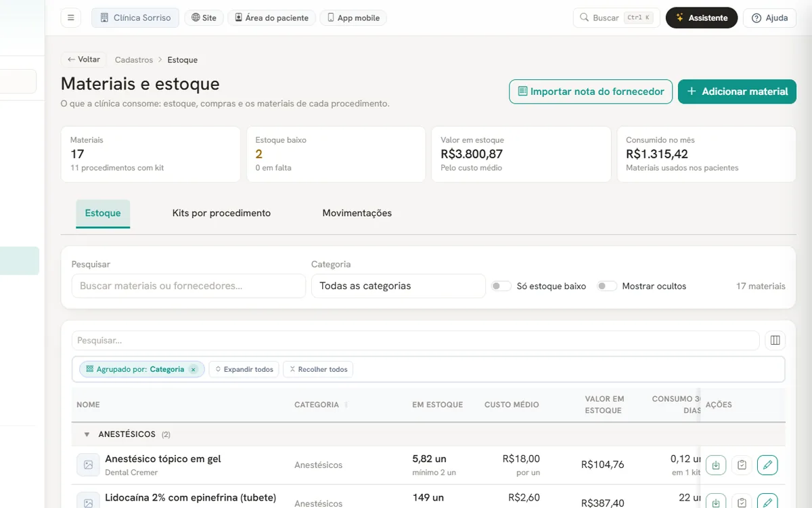Sort by CUSTO MÉDIO column header
This screenshot has height=508, width=812.
coord(512,404)
